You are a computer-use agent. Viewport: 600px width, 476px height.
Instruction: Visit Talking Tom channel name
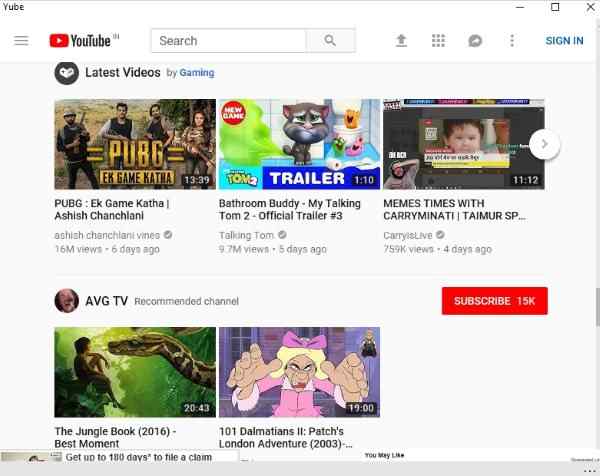pos(246,235)
